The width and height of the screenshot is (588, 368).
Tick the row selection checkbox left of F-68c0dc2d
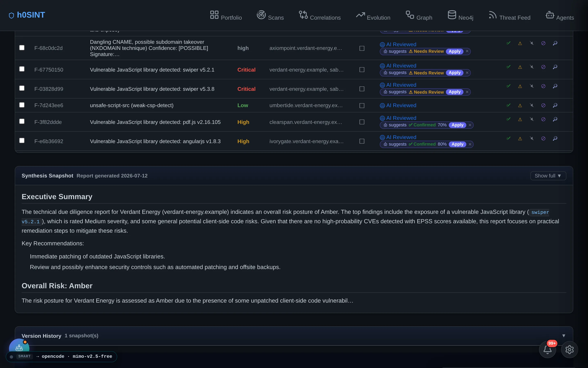coord(22,48)
